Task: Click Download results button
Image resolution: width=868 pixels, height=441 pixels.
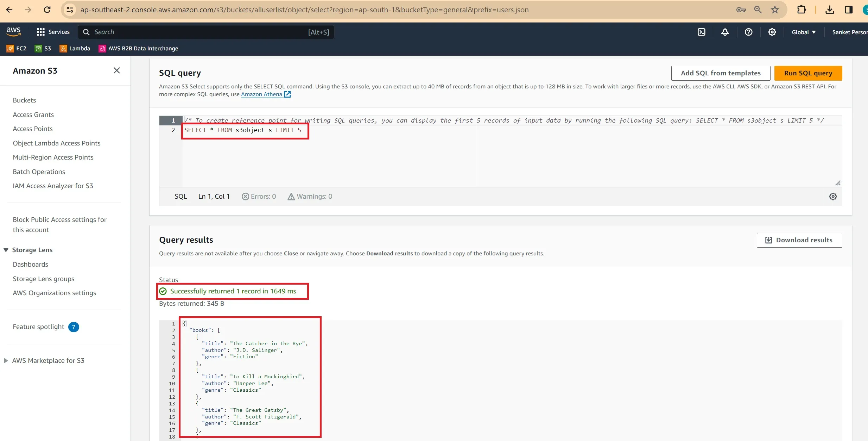Action: coord(799,240)
